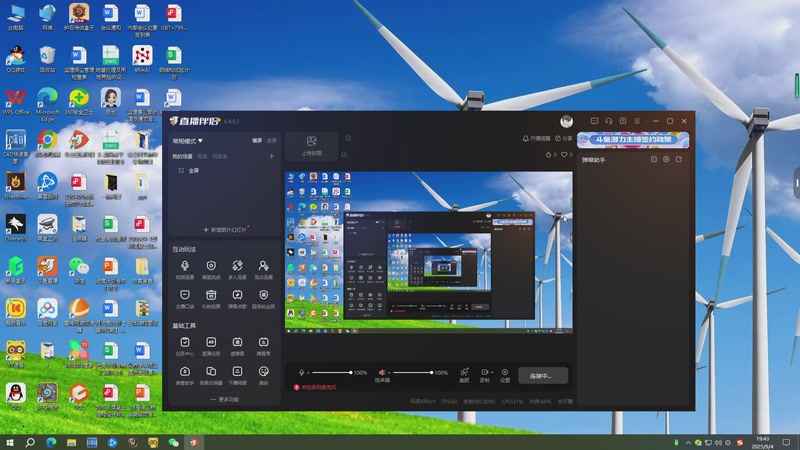Adjust the microphone volume slider

[x=332, y=372]
